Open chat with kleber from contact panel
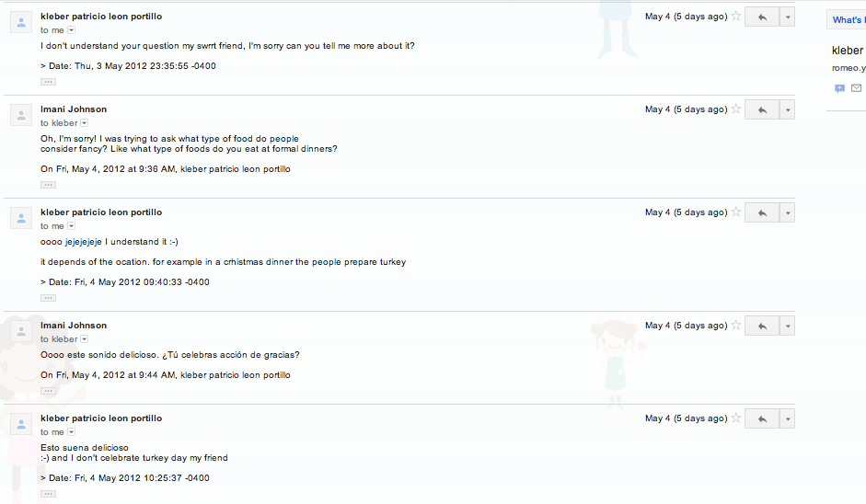Viewport: 866px width, 504px height. (839, 88)
